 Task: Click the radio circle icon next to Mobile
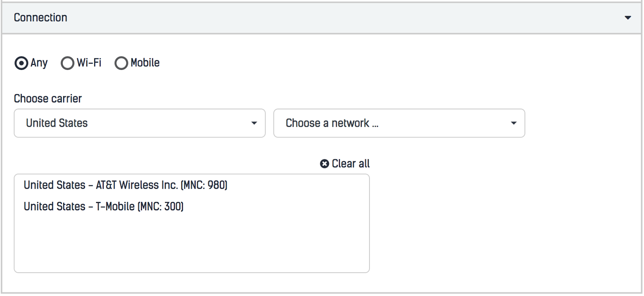[121, 63]
